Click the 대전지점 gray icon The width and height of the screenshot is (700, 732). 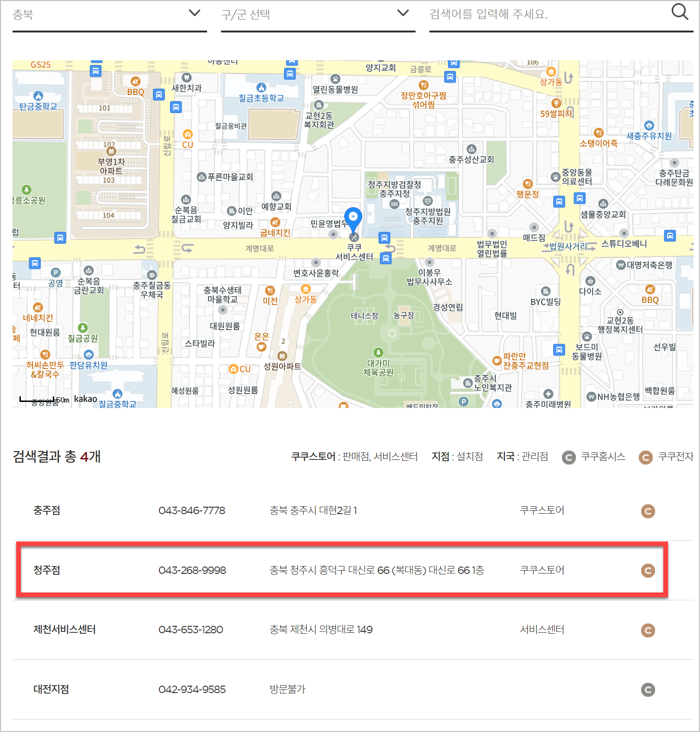point(648,690)
